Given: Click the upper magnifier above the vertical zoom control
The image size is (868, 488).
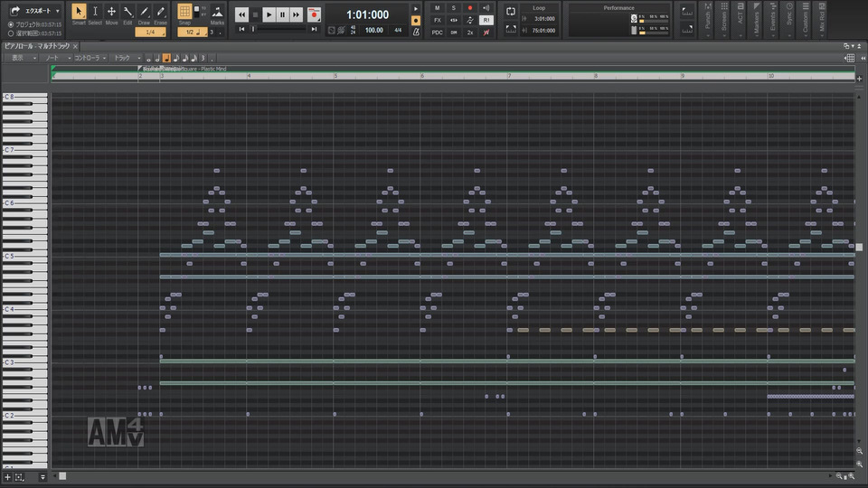Looking at the screenshot, I should (x=859, y=451).
